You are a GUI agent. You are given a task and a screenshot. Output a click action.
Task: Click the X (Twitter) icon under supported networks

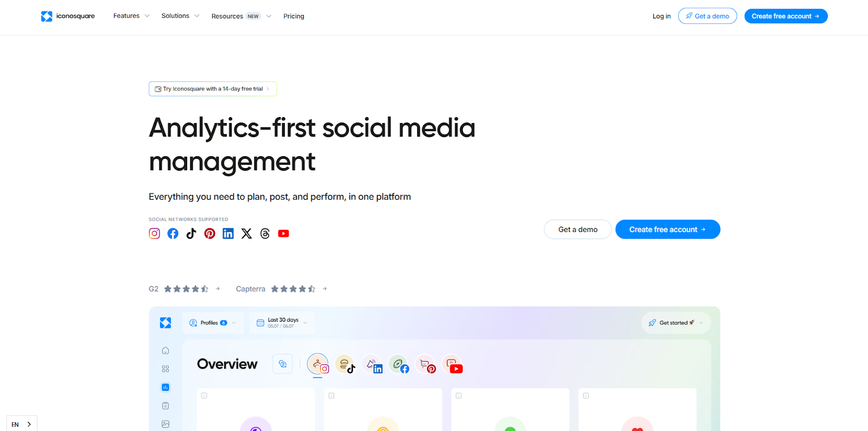[x=247, y=234]
